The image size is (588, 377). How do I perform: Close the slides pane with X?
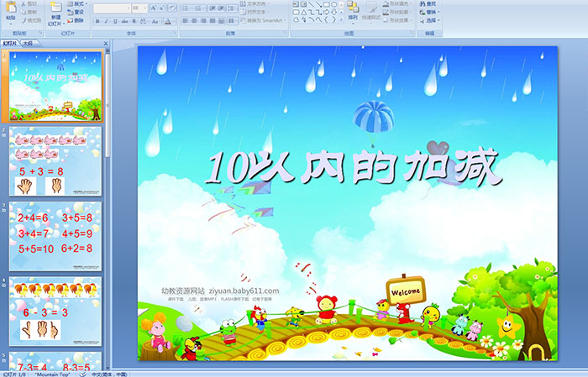(106, 44)
